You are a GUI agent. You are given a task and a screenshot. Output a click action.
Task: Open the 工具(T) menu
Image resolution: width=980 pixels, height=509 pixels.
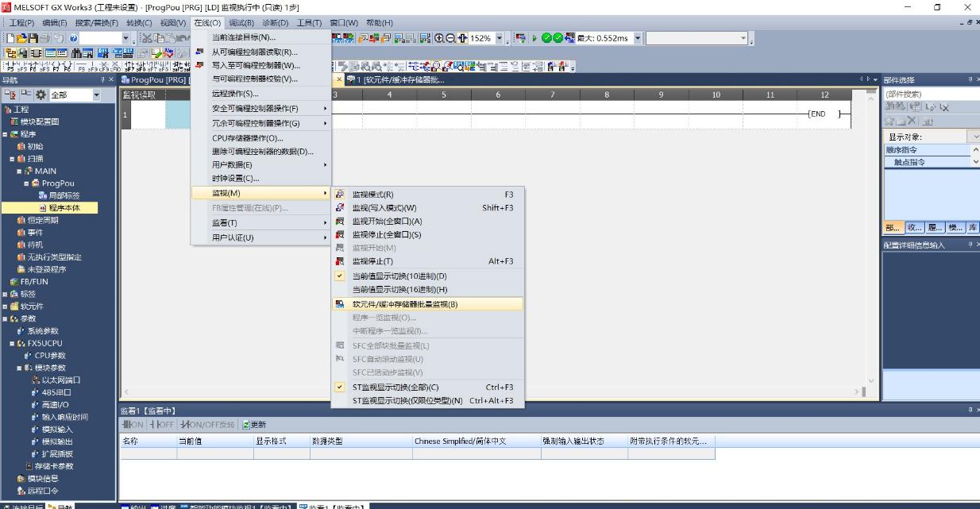click(x=309, y=23)
